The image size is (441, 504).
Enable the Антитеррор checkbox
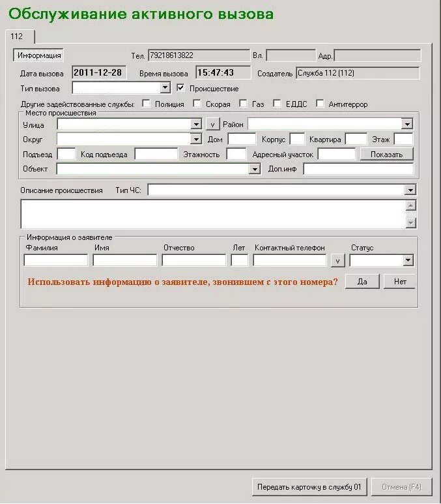pos(320,103)
